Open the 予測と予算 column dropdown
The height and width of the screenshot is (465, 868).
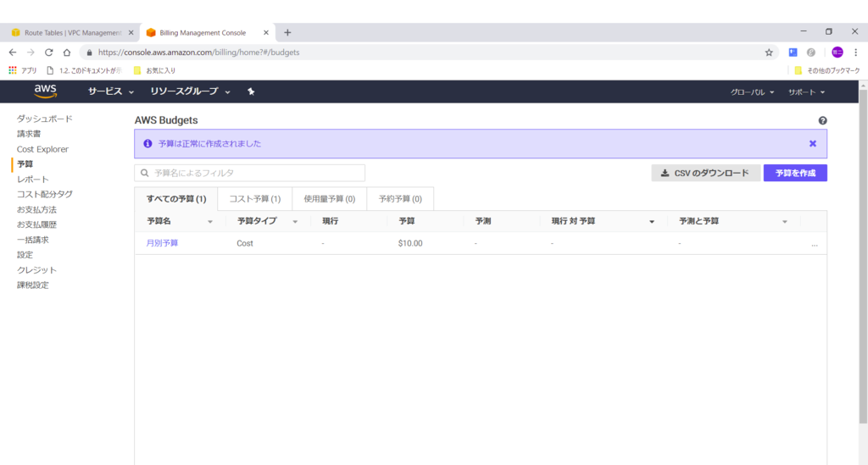click(784, 222)
